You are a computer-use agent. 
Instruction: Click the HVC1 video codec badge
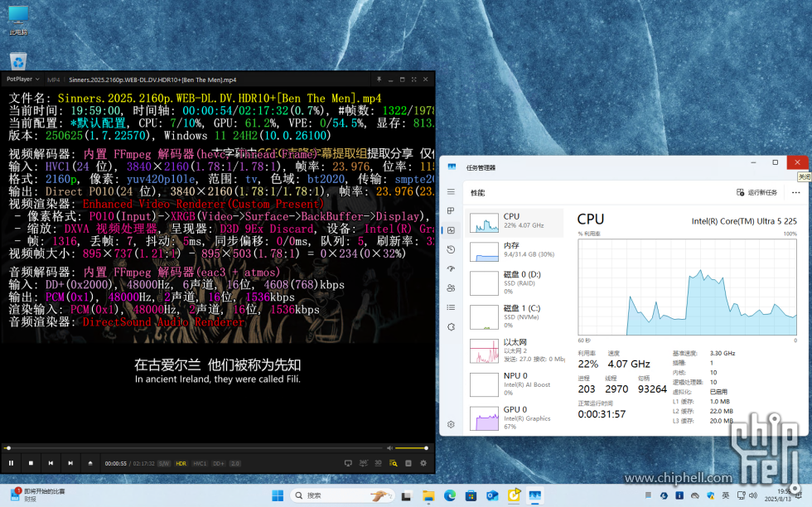(200, 463)
